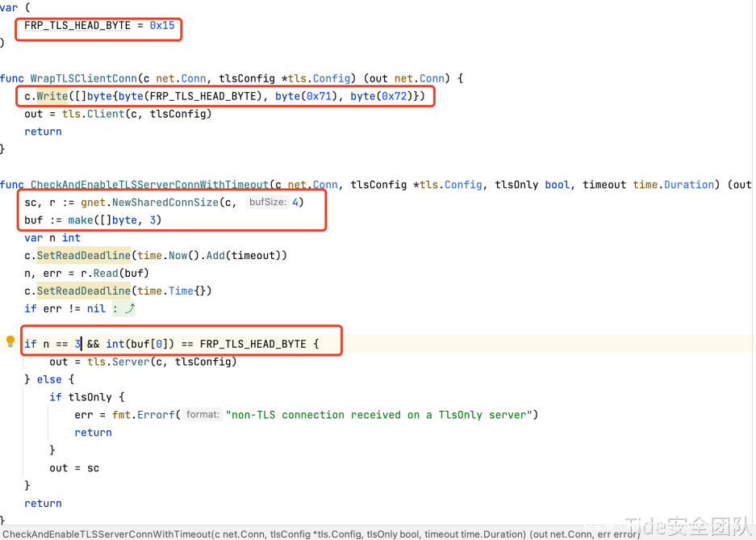The image size is (756, 540).
Task: Click the WrapTLSClientConn function name
Action: click(x=83, y=78)
